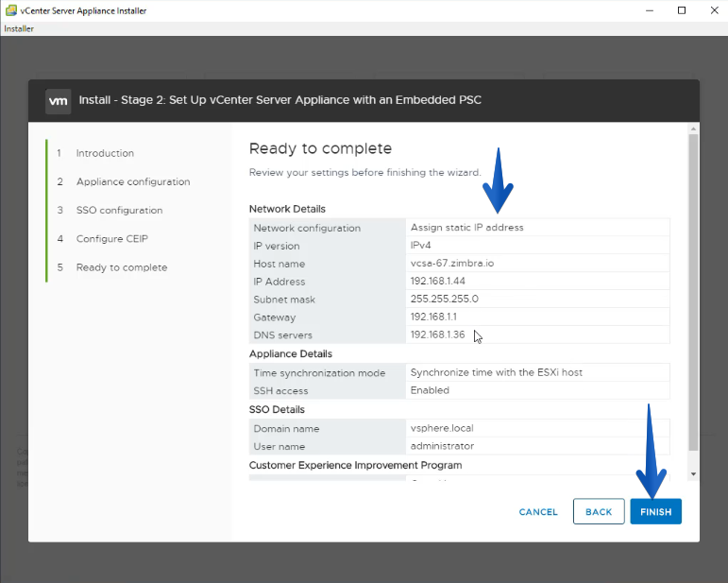Click the subnet mask value 255.255.255.0
Viewport: 728px width, 583px height.
445,299
